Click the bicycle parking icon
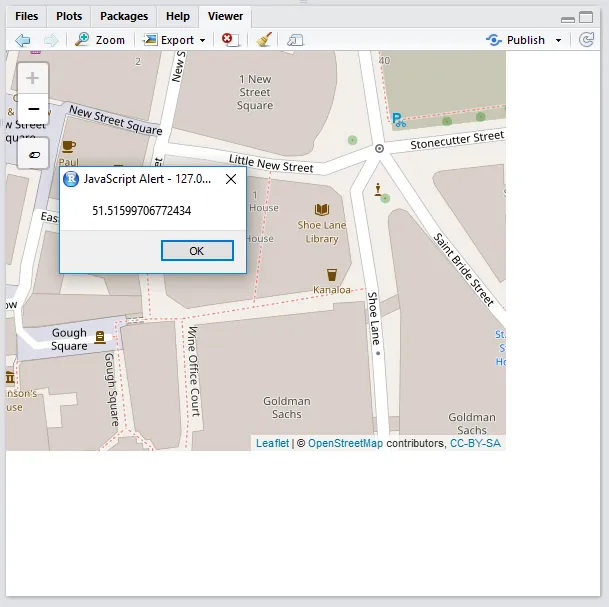The height and width of the screenshot is (607, 609). tap(398, 120)
